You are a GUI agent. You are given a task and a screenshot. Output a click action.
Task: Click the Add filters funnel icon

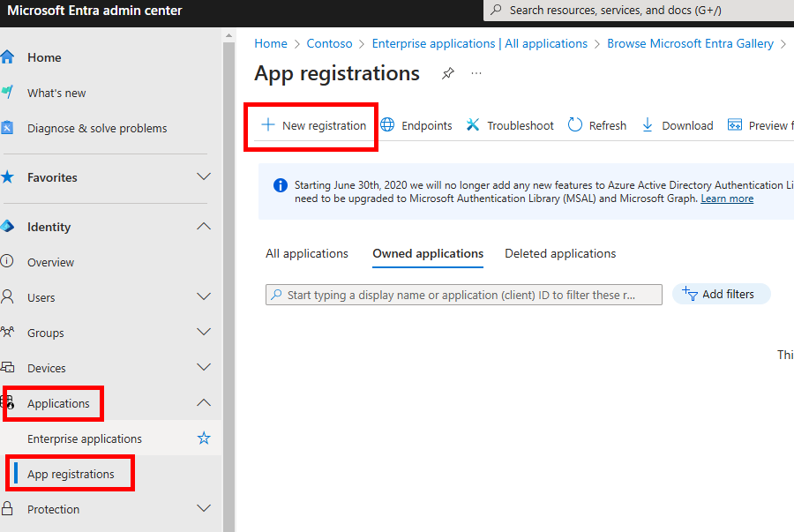pyautogui.click(x=690, y=294)
